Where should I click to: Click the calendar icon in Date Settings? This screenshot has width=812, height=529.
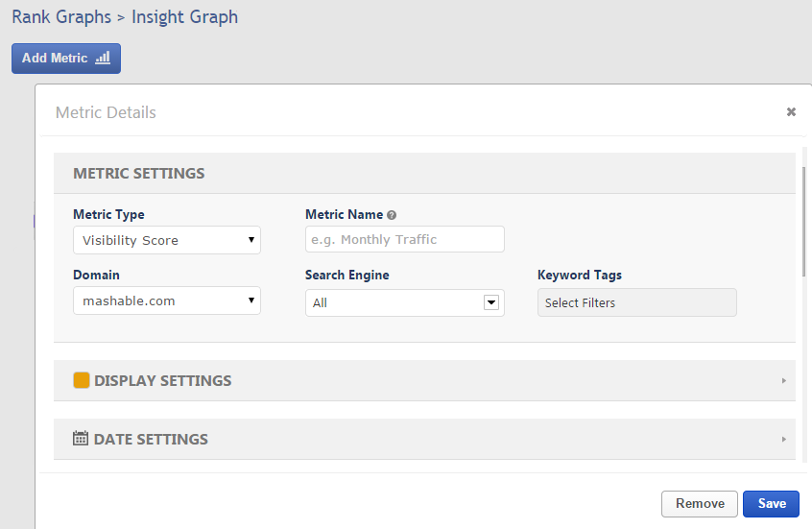[x=82, y=439]
